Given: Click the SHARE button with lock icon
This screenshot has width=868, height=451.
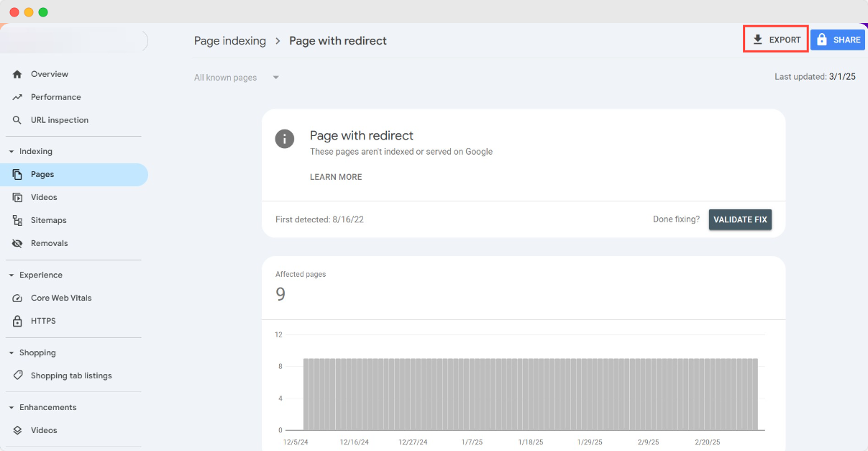Looking at the screenshot, I should click(x=837, y=40).
